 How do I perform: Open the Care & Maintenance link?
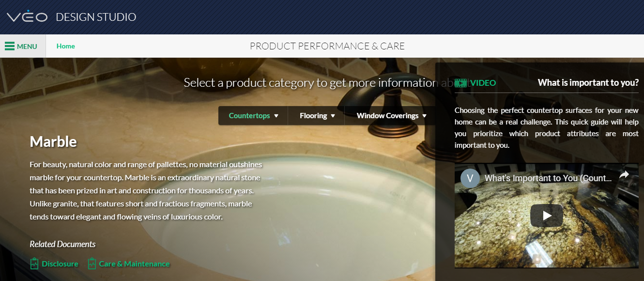point(134,264)
